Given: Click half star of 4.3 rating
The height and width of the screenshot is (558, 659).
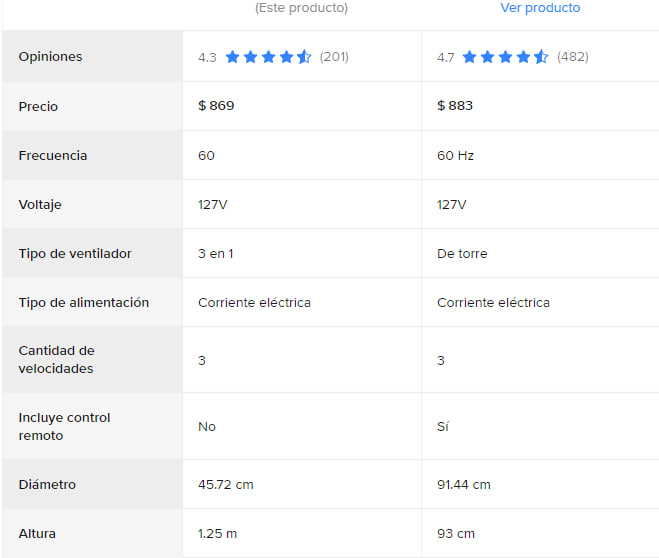Looking at the screenshot, I should click(x=304, y=56).
